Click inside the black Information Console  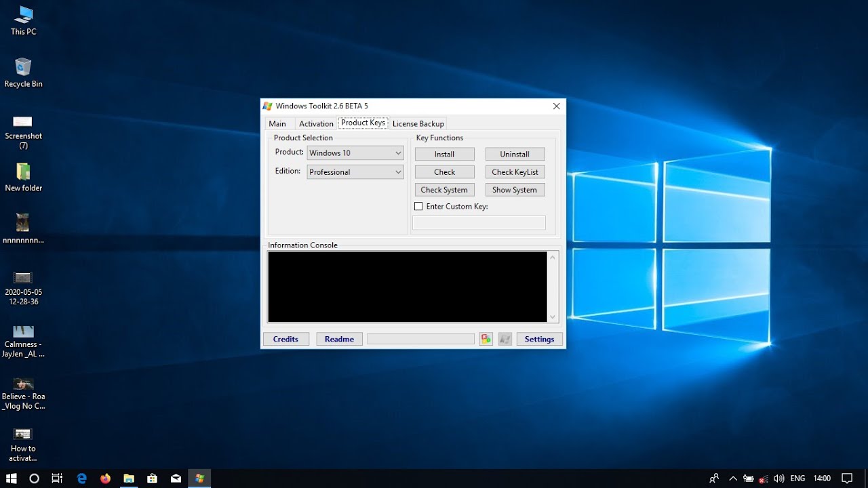tap(408, 287)
